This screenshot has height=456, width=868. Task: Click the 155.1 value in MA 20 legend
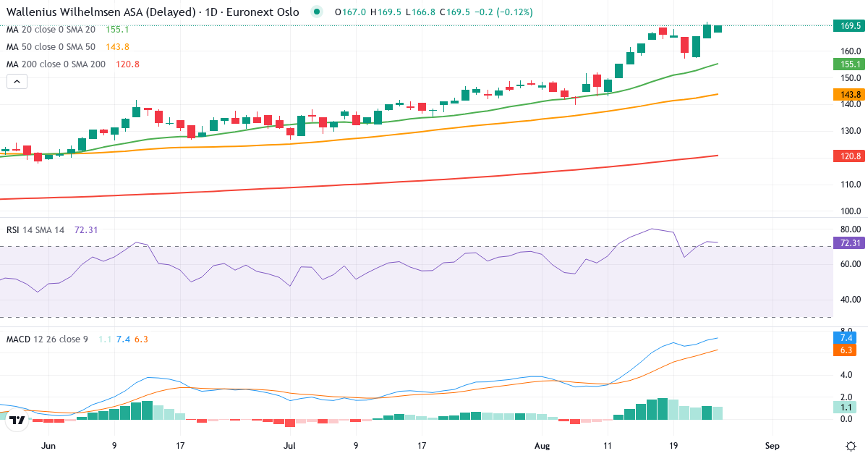tap(117, 30)
